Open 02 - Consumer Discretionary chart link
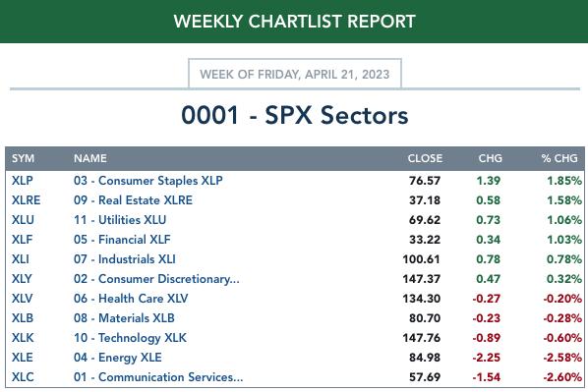 (156, 279)
